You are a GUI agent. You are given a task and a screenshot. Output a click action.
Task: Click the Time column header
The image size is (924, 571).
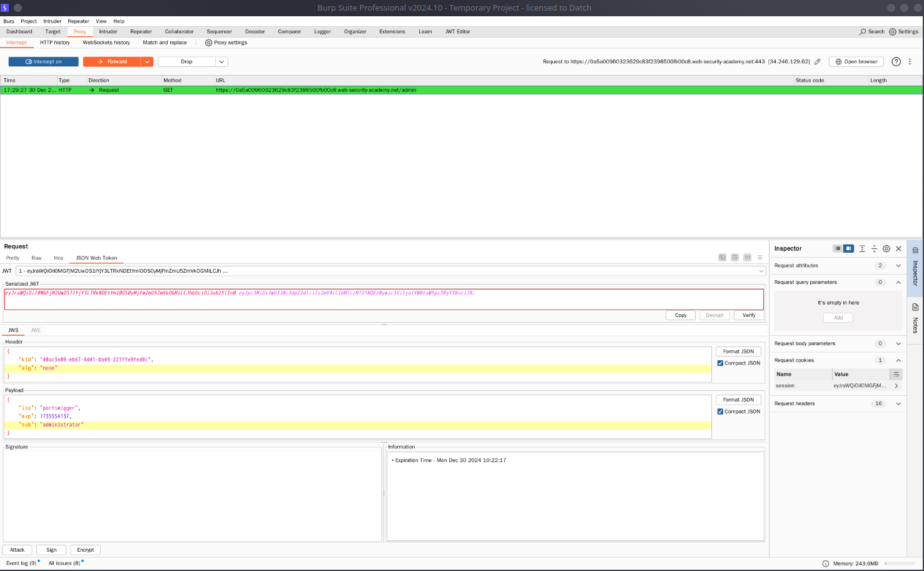point(29,81)
